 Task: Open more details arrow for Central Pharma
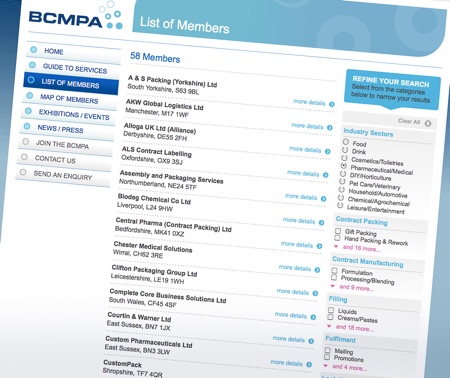tap(319, 246)
